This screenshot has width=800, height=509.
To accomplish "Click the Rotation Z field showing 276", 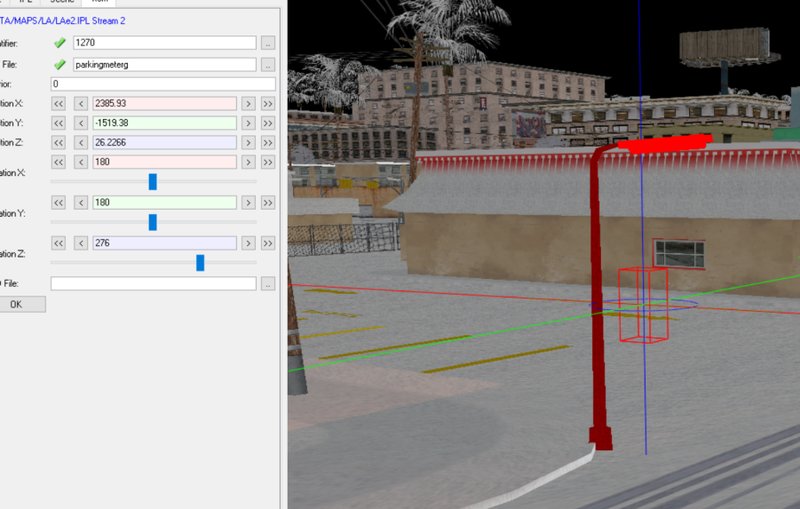I will point(164,243).
